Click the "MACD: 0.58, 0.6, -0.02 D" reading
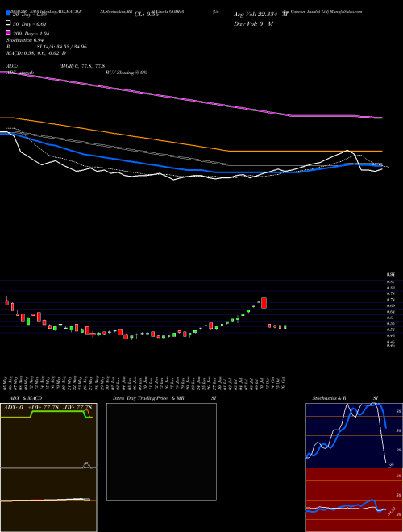 pyautogui.click(x=36, y=53)
